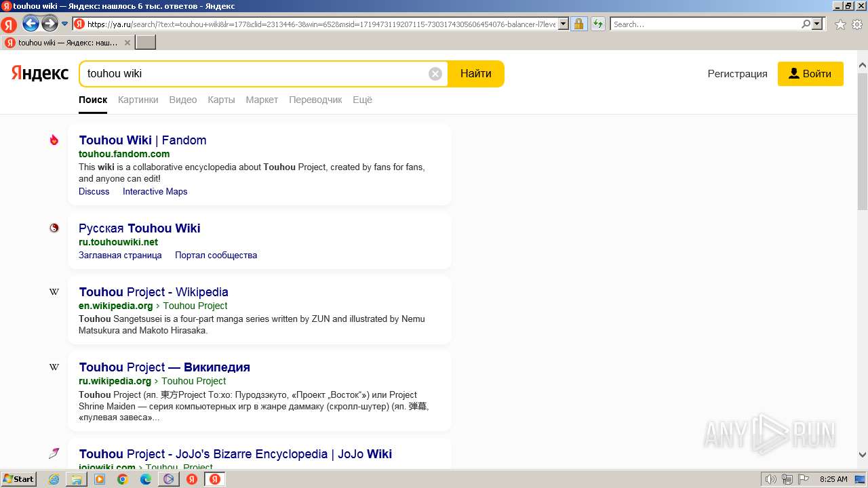
Task: Click the volume speaker tray icon
Action: pos(770,479)
